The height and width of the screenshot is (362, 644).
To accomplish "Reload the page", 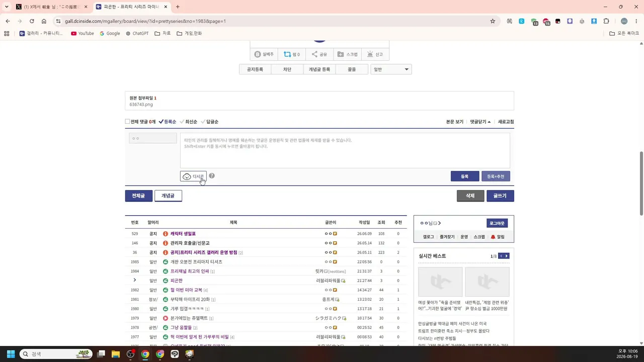I will [x=32, y=21].
